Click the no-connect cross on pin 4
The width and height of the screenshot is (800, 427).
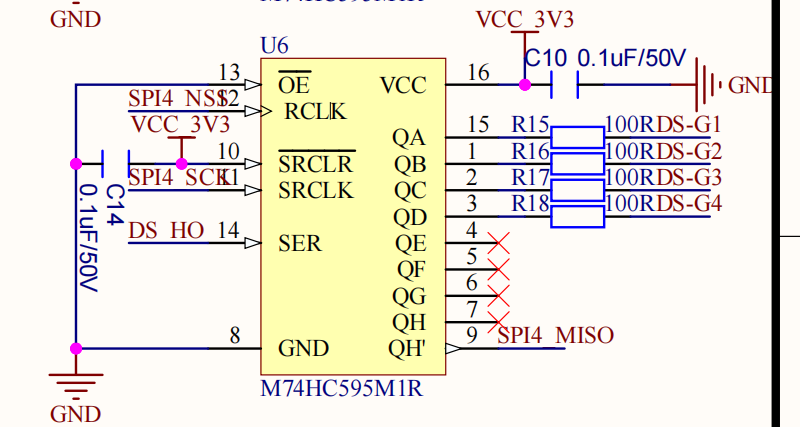tap(498, 243)
